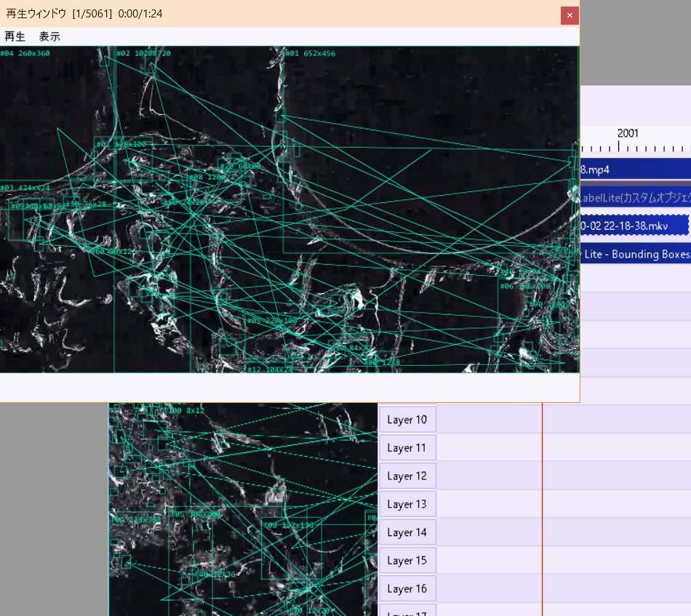The width and height of the screenshot is (691, 616).
Task: Click the 2001 frame mark on the ruler
Action: tap(628, 133)
